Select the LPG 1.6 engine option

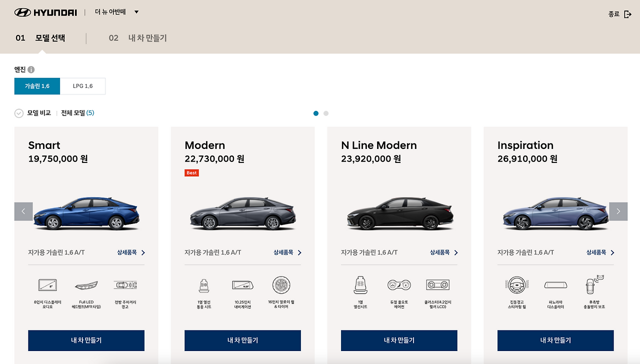tap(83, 86)
